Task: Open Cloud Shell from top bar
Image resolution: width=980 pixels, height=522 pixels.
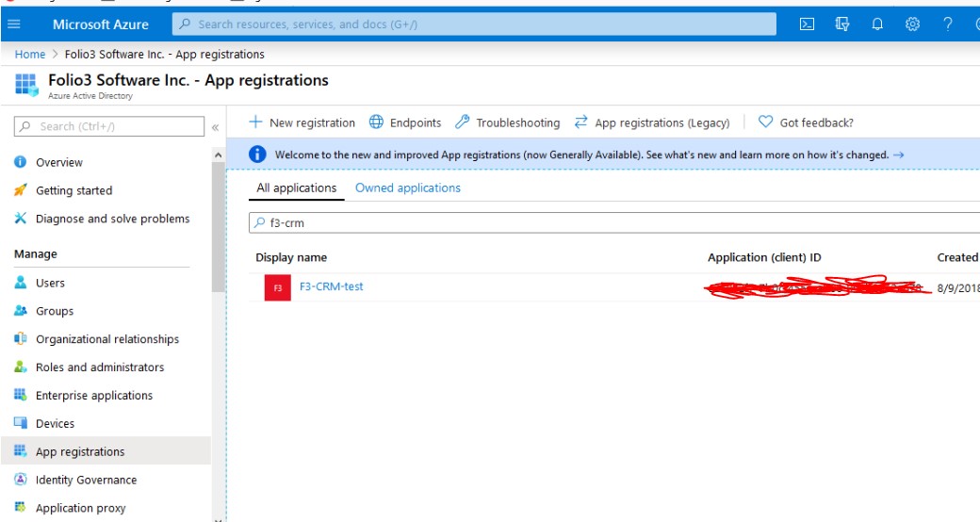Action: tap(807, 24)
